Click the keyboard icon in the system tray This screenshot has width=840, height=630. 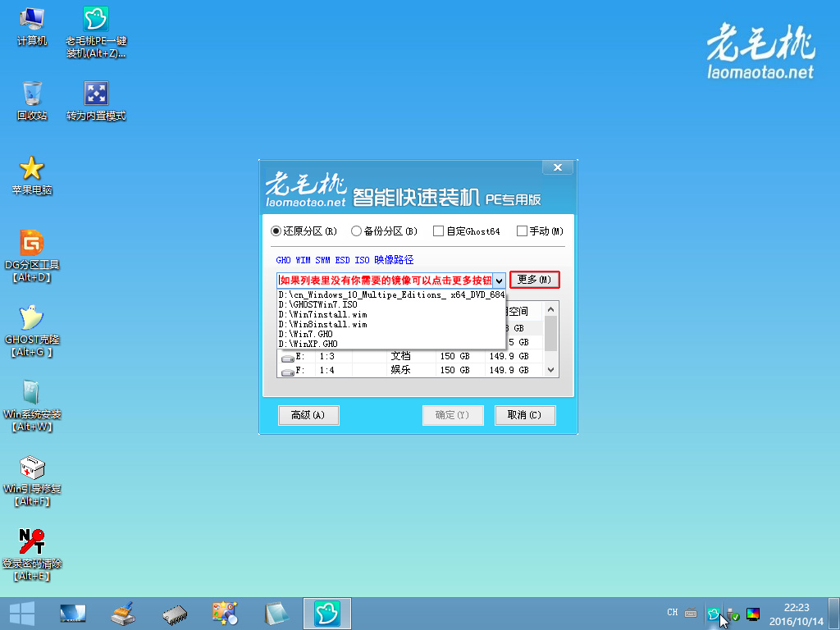(691, 613)
